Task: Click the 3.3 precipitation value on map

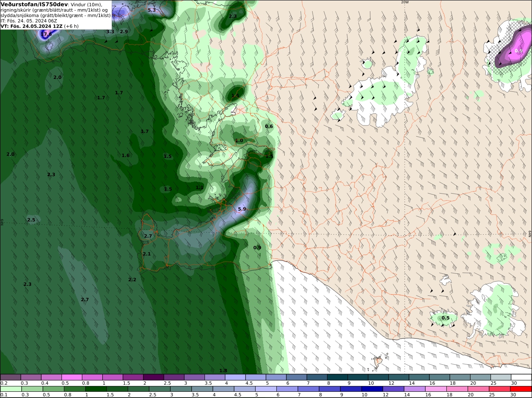Action: [110, 32]
